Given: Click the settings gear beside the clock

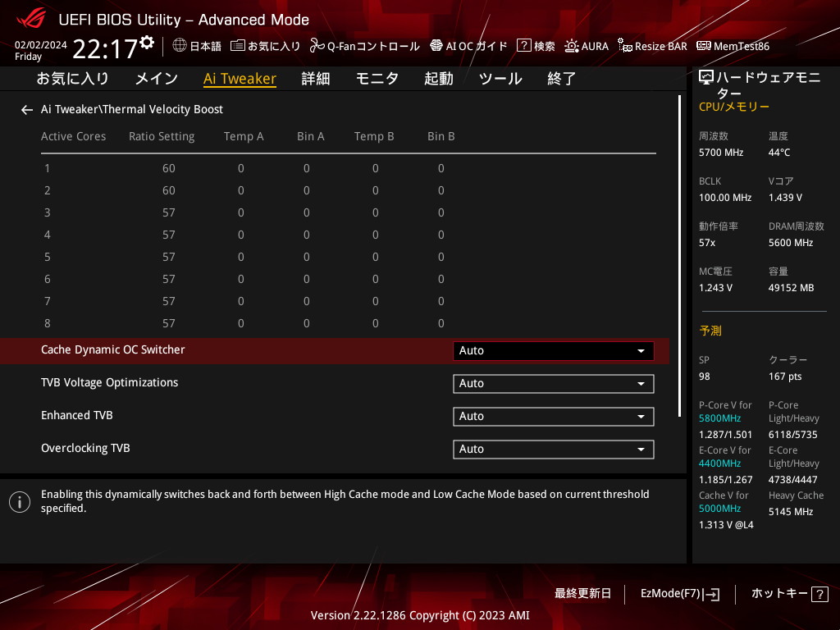Looking at the screenshot, I should 147,43.
